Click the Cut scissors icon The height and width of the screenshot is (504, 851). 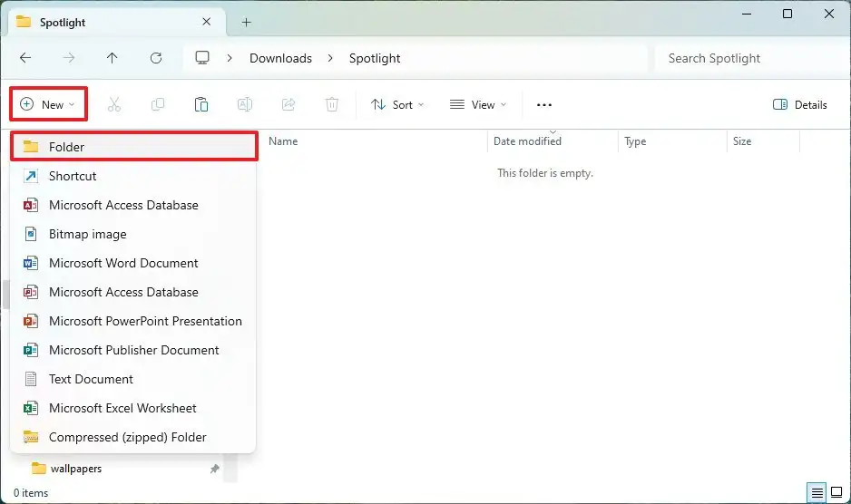coord(114,104)
